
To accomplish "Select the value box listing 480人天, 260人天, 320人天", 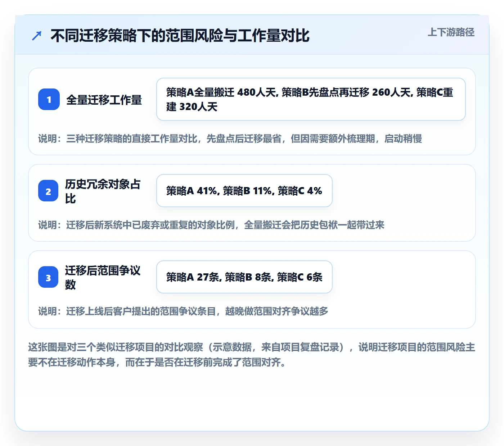I will coord(311,99).
